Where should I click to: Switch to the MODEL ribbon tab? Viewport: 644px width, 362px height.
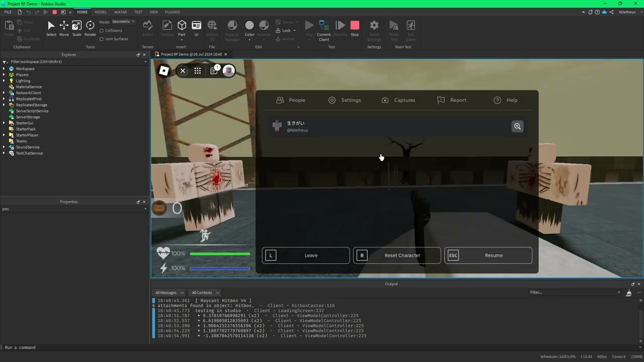click(101, 12)
